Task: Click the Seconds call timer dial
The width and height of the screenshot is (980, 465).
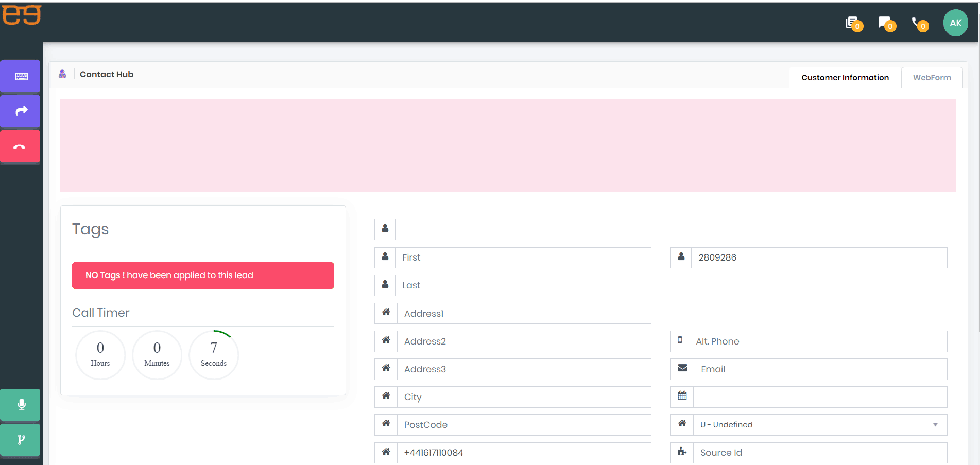Action: [x=214, y=355]
